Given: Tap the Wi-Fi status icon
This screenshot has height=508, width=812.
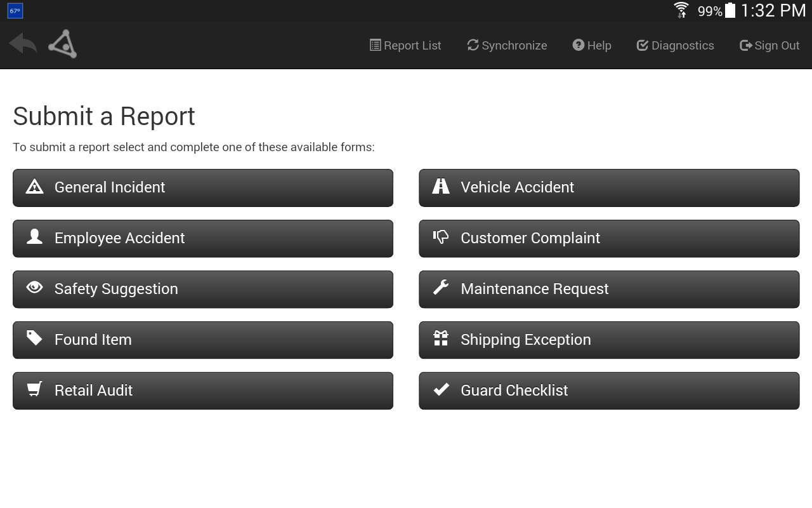Looking at the screenshot, I should [x=681, y=10].
